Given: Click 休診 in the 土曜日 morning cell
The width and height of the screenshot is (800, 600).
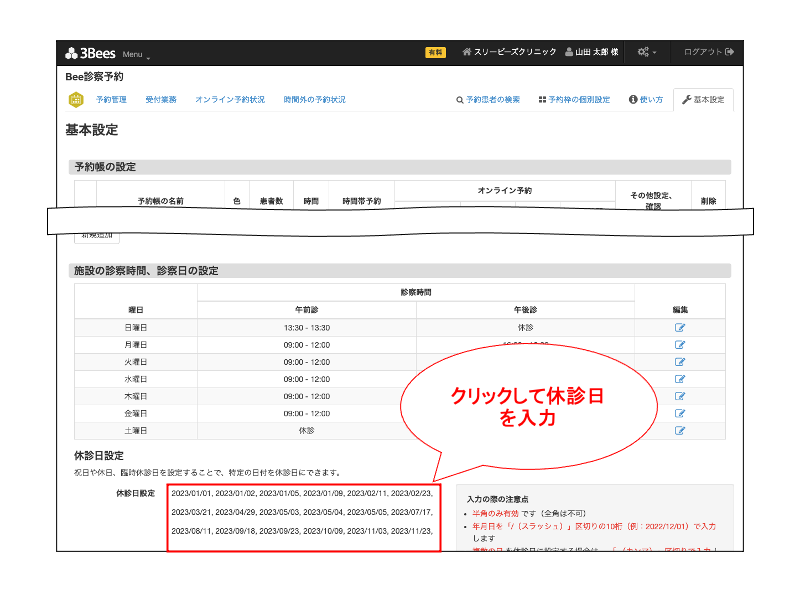Looking at the screenshot, I should coord(307,431).
